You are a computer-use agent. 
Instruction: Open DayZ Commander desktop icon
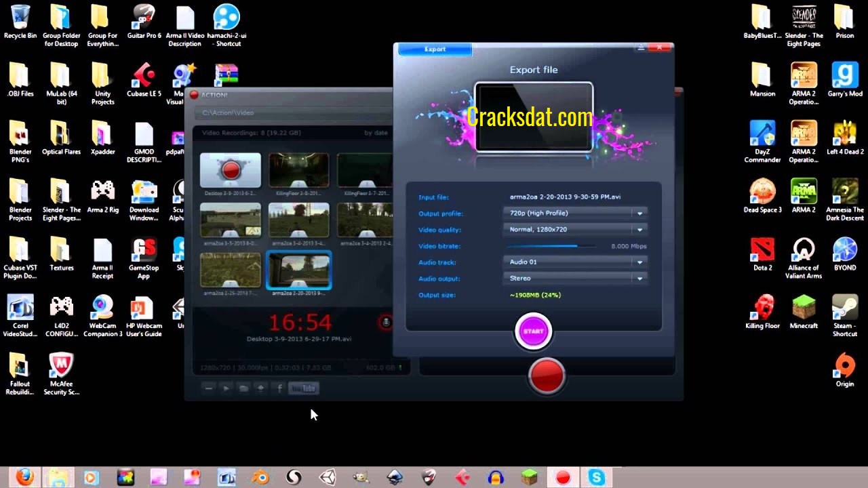tap(762, 142)
